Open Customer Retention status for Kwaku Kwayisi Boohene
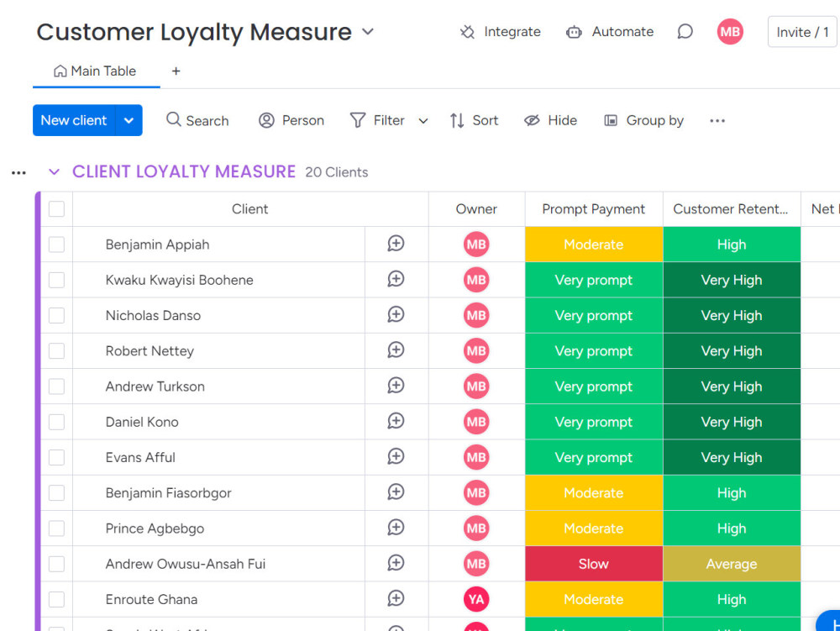This screenshot has height=631, width=840. point(732,280)
